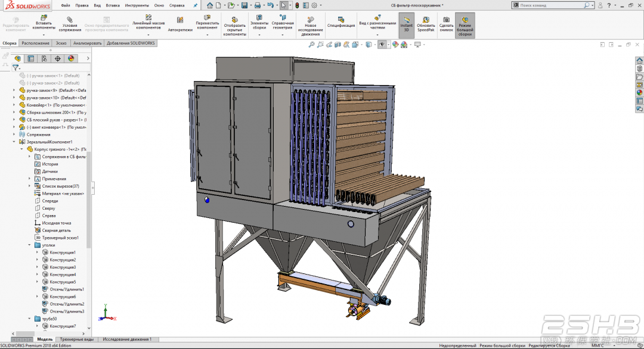Launch the Автокрепежи smart fasteners tool

180,24
